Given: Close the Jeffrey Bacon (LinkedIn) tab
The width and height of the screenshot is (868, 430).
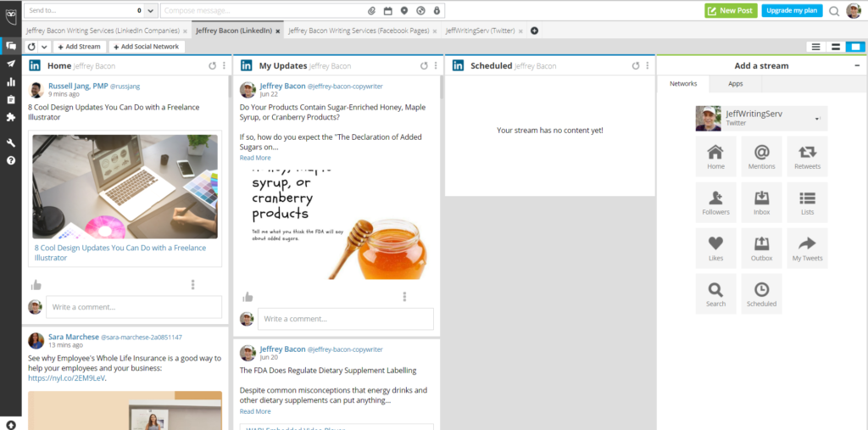Looking at the screenshot, I should click(278, 31).
